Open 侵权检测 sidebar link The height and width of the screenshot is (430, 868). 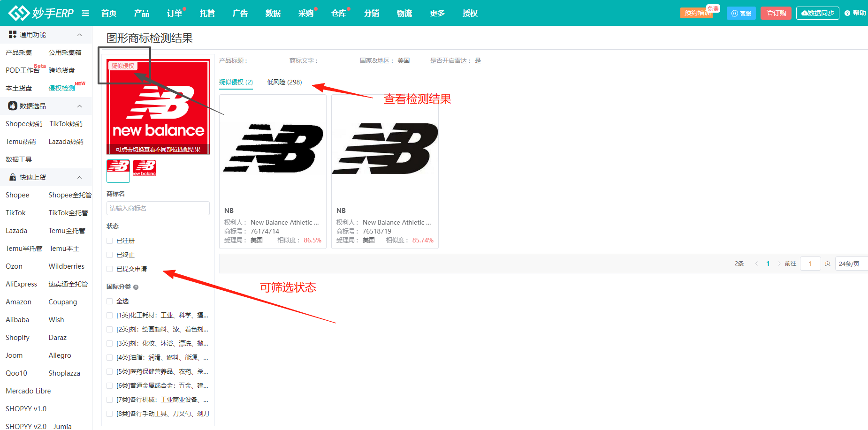(62, 88)
